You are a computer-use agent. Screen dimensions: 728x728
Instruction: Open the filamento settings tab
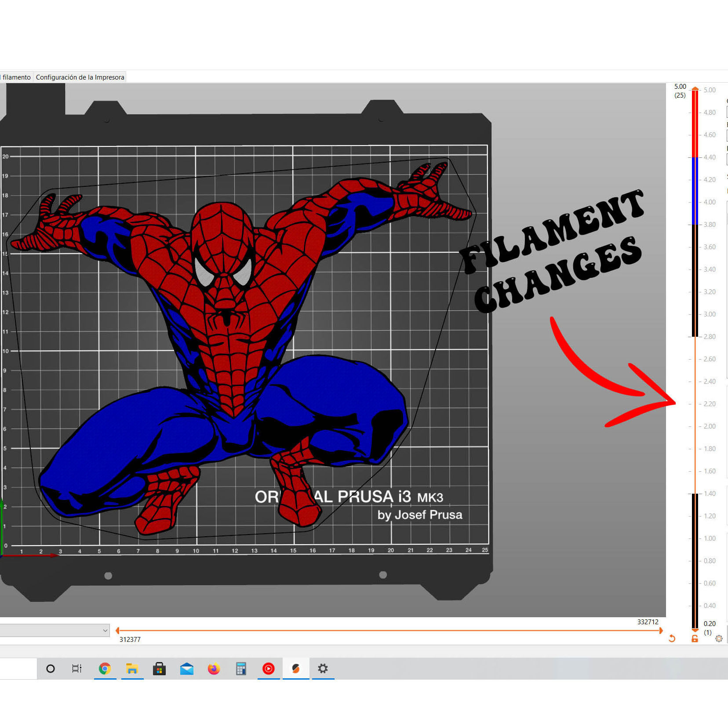coord(16,77)
